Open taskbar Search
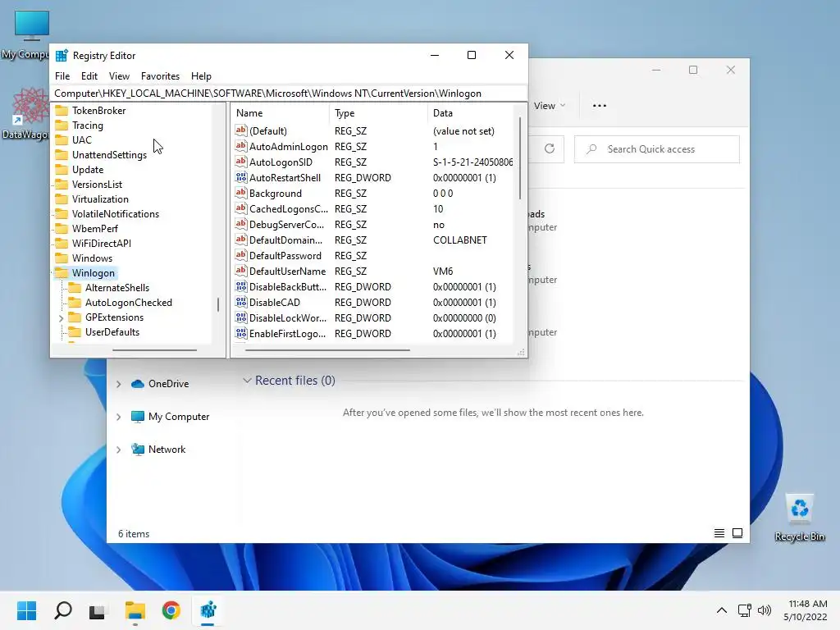The image size is (840, 630). coord(63,610)
